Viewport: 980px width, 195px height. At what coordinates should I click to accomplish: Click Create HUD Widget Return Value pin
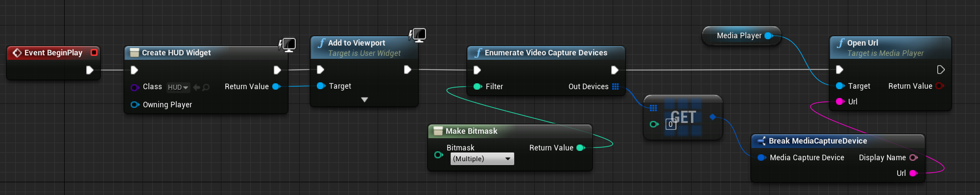(276, 87)
